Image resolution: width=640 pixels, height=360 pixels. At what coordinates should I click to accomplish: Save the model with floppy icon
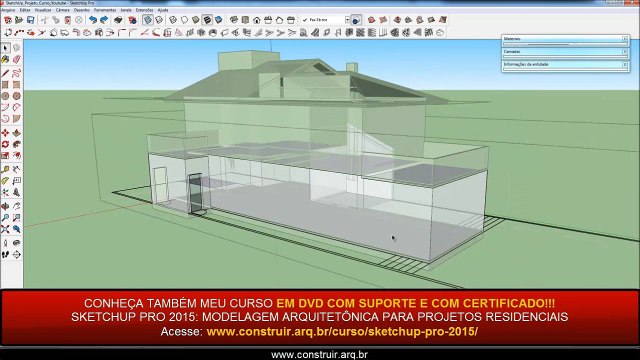30,20
